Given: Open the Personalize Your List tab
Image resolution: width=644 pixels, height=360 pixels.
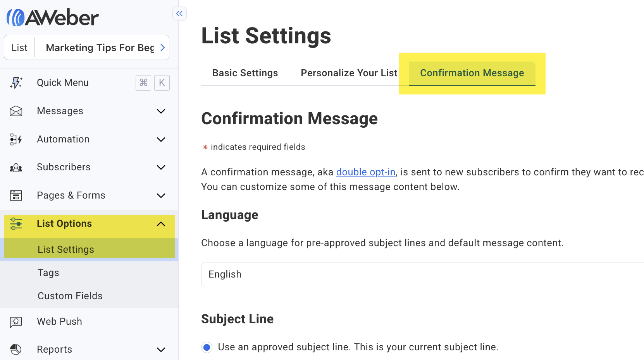Looking at the screenshot, I should point(348,73).
